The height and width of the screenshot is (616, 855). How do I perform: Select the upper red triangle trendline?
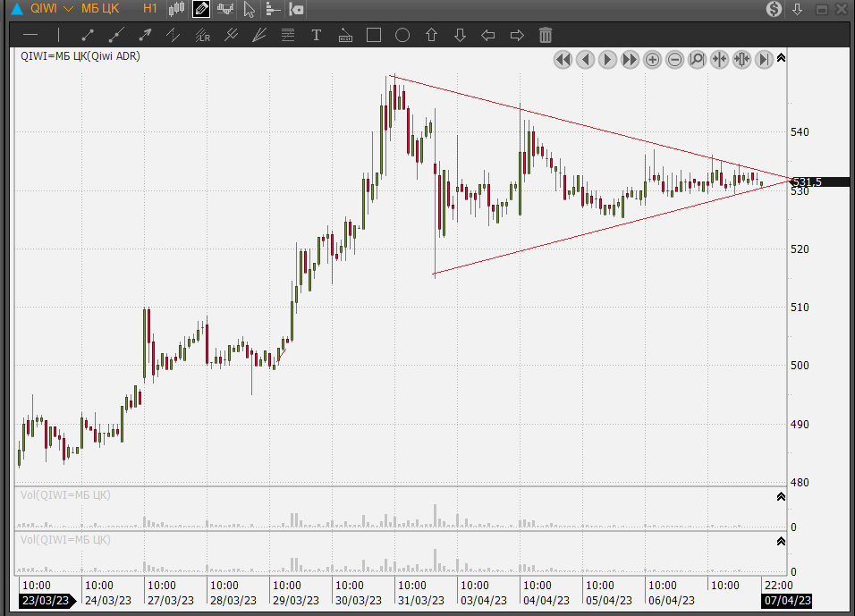590,128
